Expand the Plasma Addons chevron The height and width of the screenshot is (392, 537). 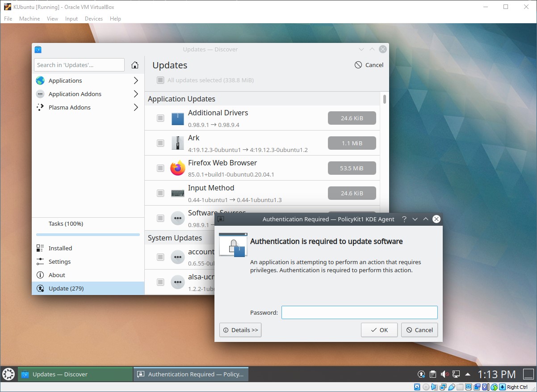tap(136, 107)
